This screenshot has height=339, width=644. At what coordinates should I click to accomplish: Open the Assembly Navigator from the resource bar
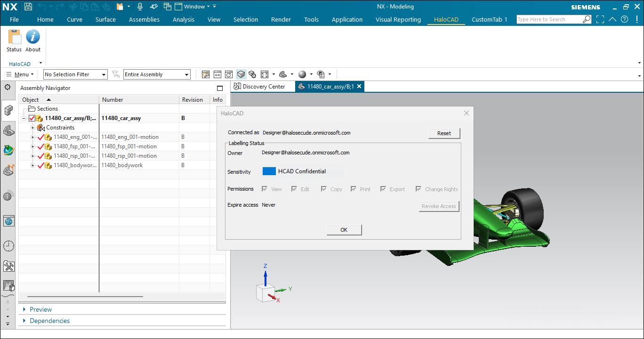click(8, 110)
